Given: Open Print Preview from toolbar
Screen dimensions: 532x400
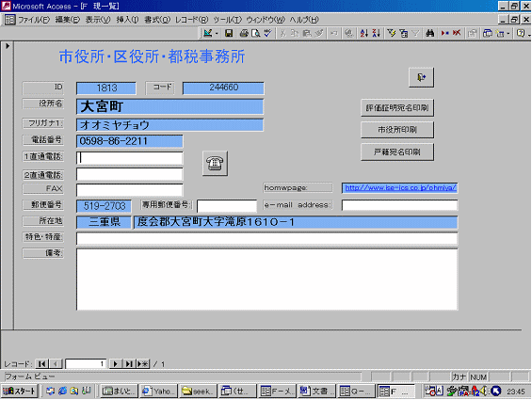Looking at the screenshot, I should [x=255, y=33].
